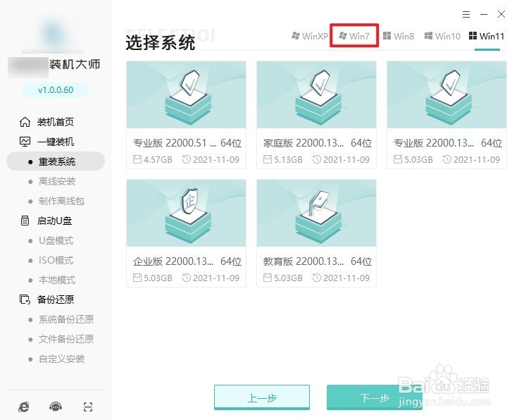519x420 pixels.
Task: Select 重装系统 in sidebar
Action: [x=56, y=161]
